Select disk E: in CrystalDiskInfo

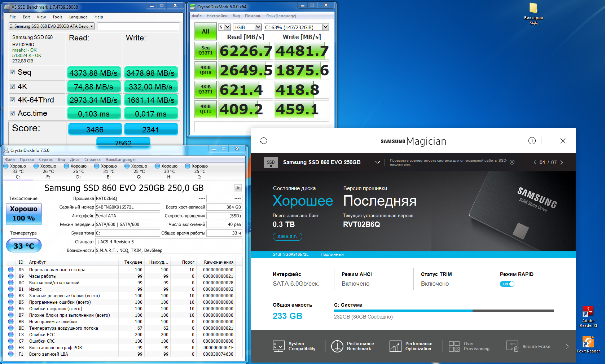[x=109, y=171]
